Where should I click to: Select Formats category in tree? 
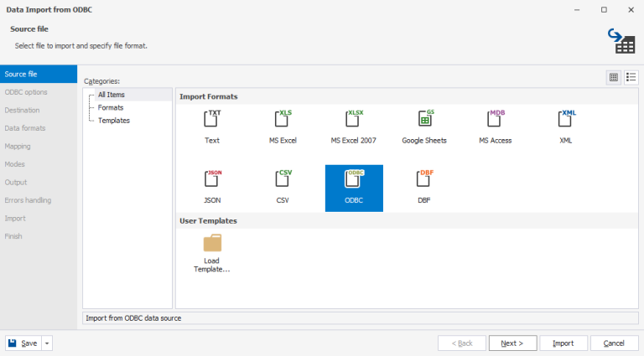pyautogui.click(x=111, y=108)
